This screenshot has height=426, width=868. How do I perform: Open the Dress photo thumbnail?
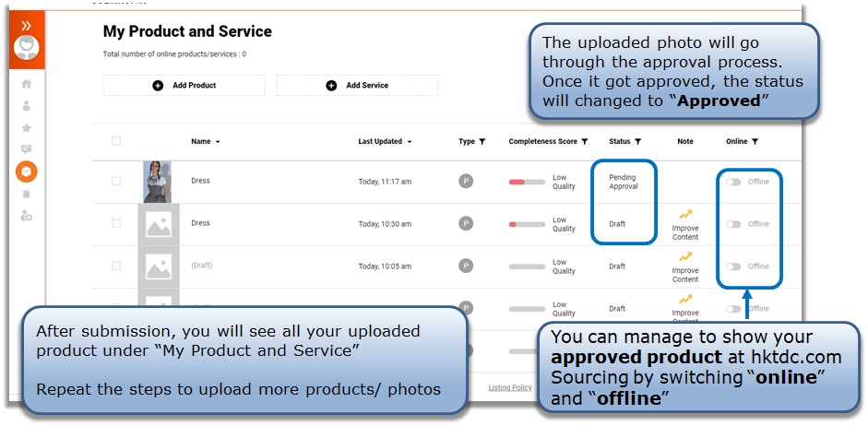(x=157, y=182)
